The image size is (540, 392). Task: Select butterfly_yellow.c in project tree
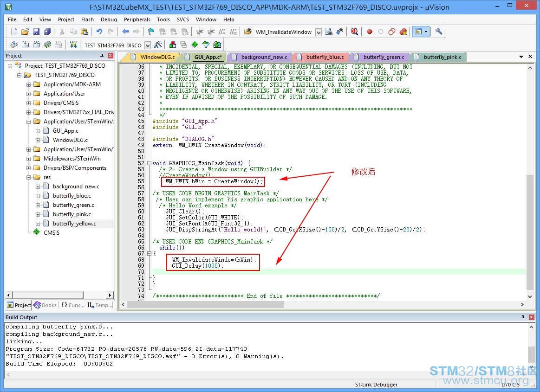point(74,223)
